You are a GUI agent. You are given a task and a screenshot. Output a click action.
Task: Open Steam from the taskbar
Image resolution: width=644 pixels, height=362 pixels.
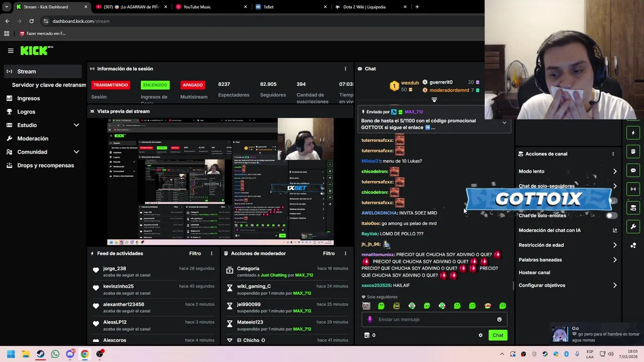coord(40,354)
